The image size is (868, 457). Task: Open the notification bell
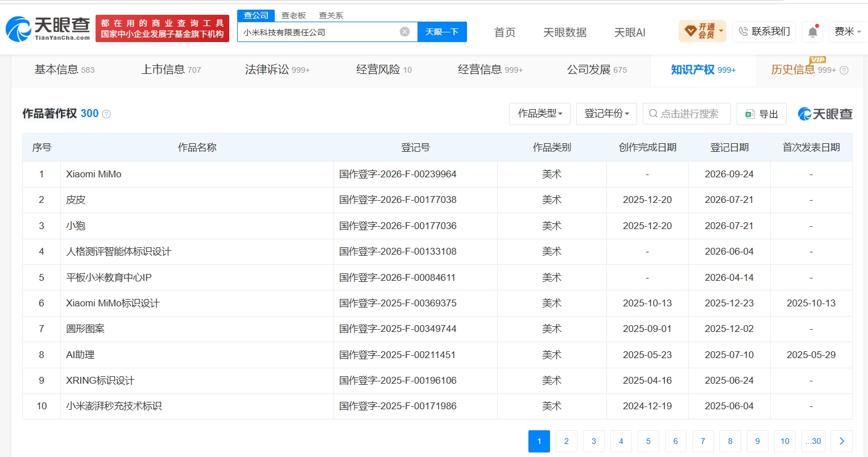(x=812, y=32)
